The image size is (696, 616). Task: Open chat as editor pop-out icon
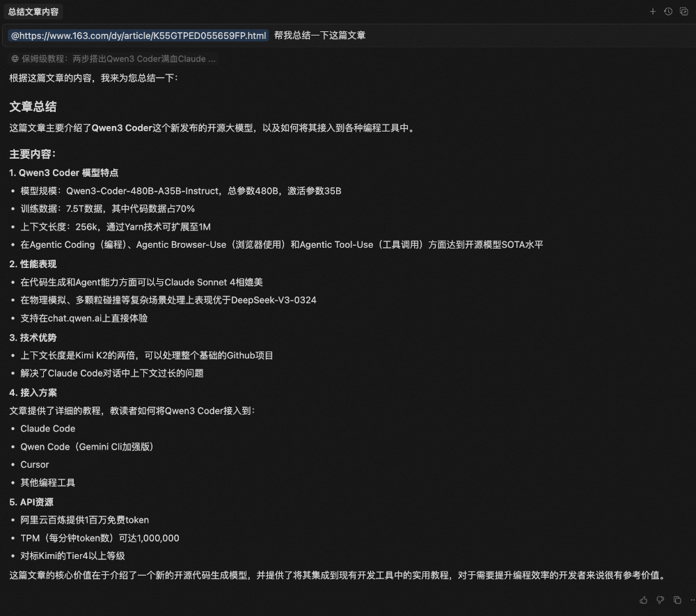tap(684, 12)
